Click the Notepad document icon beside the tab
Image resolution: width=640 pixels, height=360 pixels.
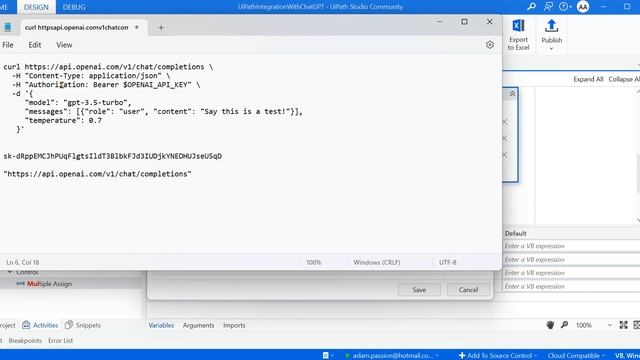[x=7, y=27]
